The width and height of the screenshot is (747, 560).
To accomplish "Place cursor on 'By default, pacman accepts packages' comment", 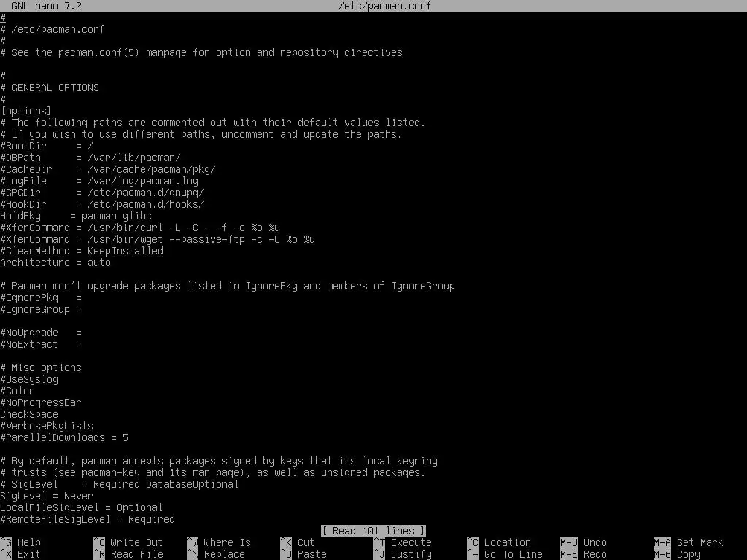I will [x=219, y=461].
